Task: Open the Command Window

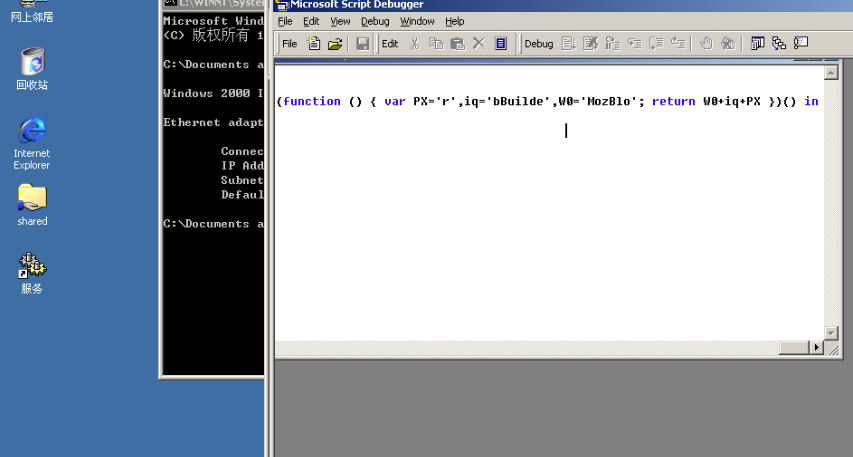Action: coord(801,44)
